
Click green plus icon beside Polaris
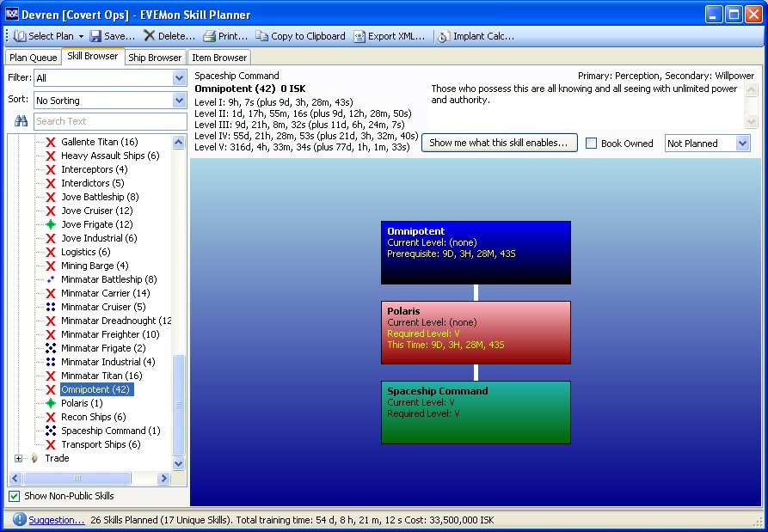tap(51, 403)
